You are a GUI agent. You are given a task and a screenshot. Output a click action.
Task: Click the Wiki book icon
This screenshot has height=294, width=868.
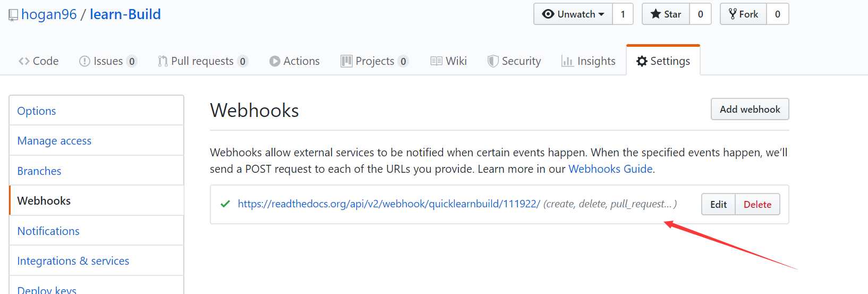pos(436,61)
